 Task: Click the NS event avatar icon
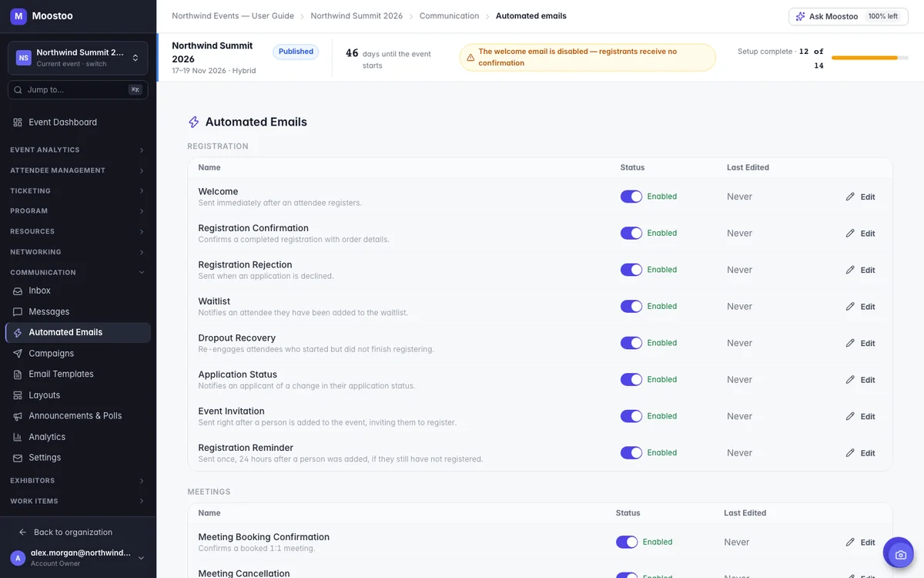coord(24,58)
